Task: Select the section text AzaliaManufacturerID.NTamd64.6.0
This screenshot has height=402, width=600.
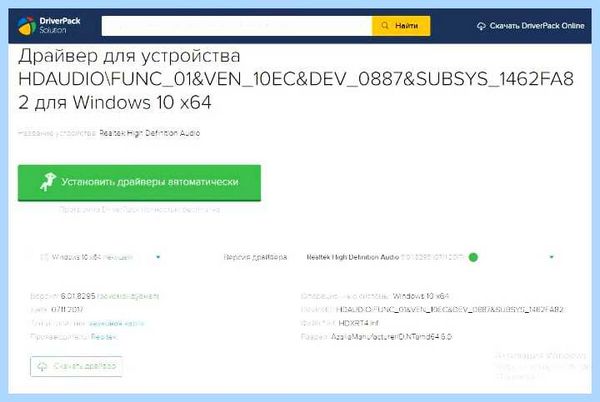Action: [x=391, y=337]
